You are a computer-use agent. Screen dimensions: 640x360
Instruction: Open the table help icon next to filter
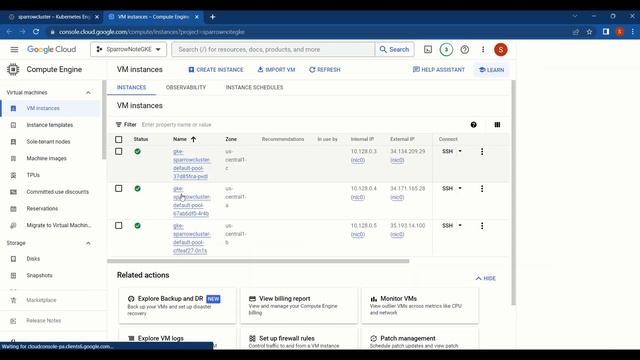pos(473,125)
